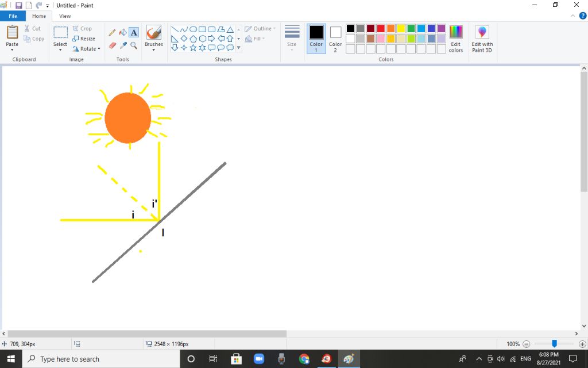
Task: Open the Paste dropdown arrow
Action: coord(12,50)
